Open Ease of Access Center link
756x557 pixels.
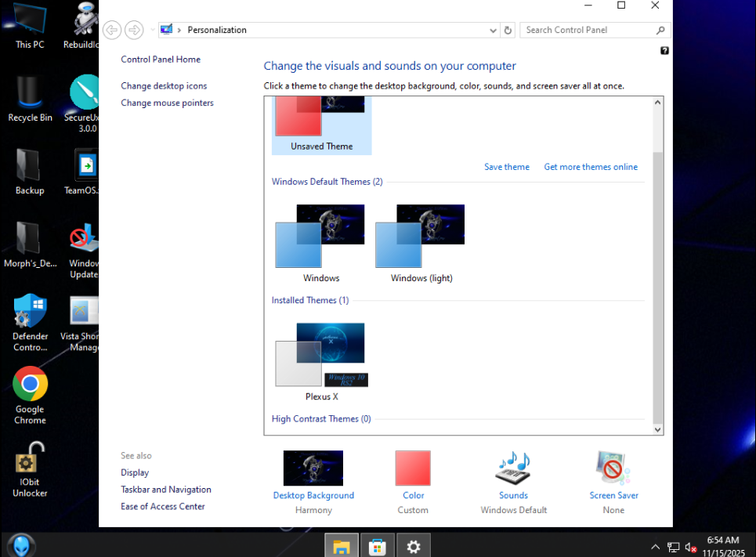point(163,506)
